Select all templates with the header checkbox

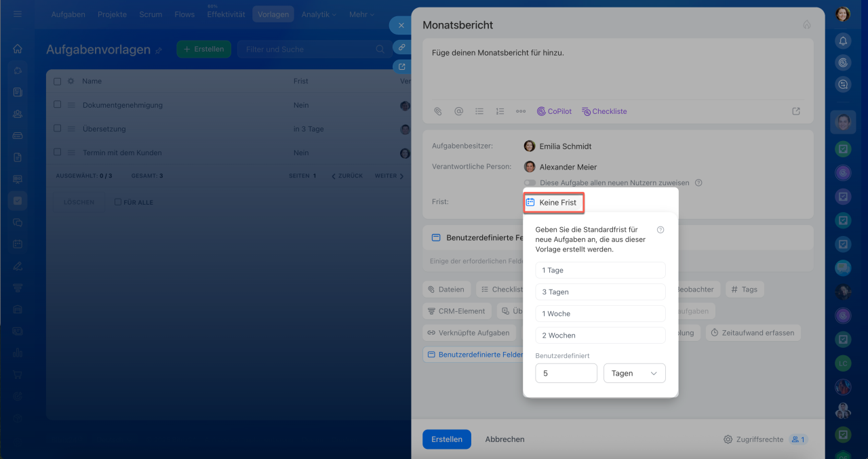(58, 81)
